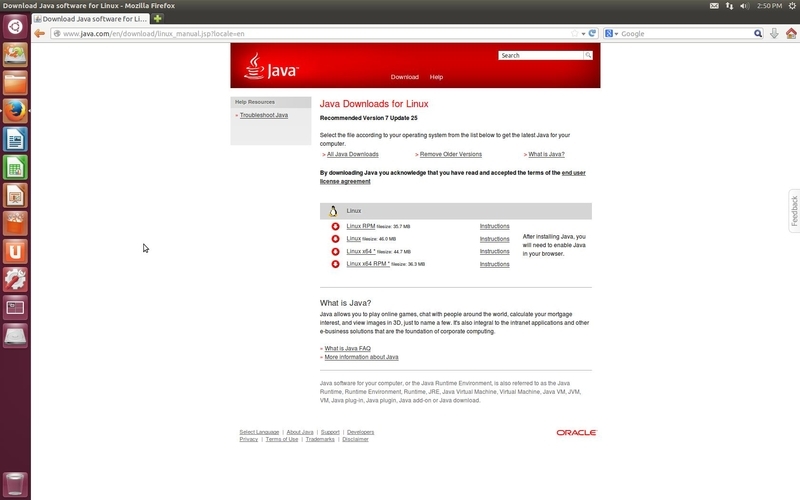Launch the Files manager from the dock

[x=15, y=83]
